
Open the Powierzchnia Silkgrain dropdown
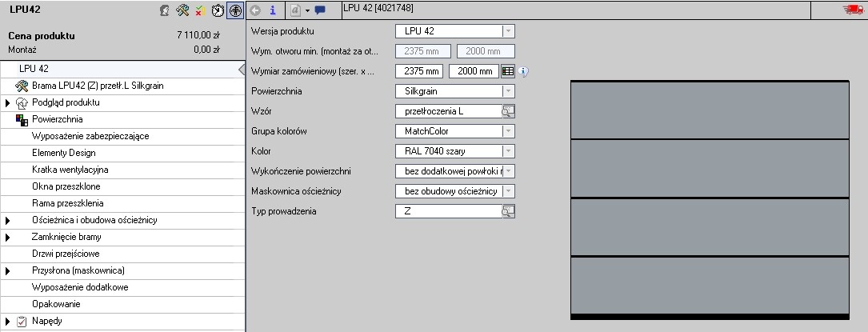tap(508, 91)
